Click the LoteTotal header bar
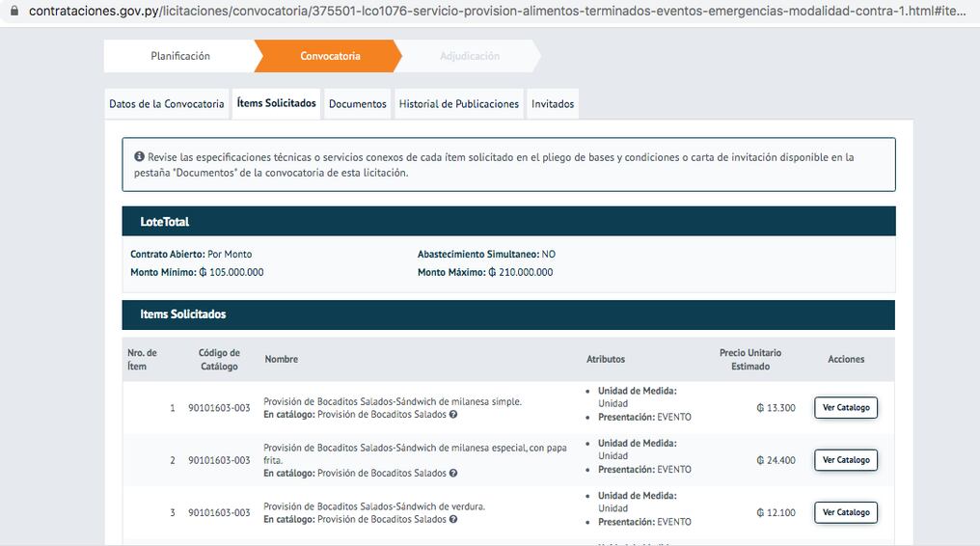This screenshot has width=980, height=546. click(508, 221)
